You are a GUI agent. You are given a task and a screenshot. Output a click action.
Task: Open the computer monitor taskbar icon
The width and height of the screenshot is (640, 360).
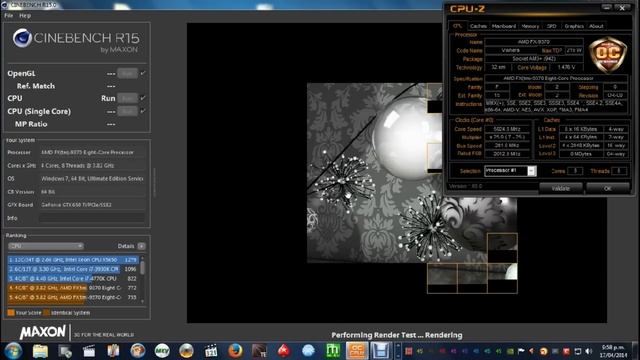pos(64,351)
